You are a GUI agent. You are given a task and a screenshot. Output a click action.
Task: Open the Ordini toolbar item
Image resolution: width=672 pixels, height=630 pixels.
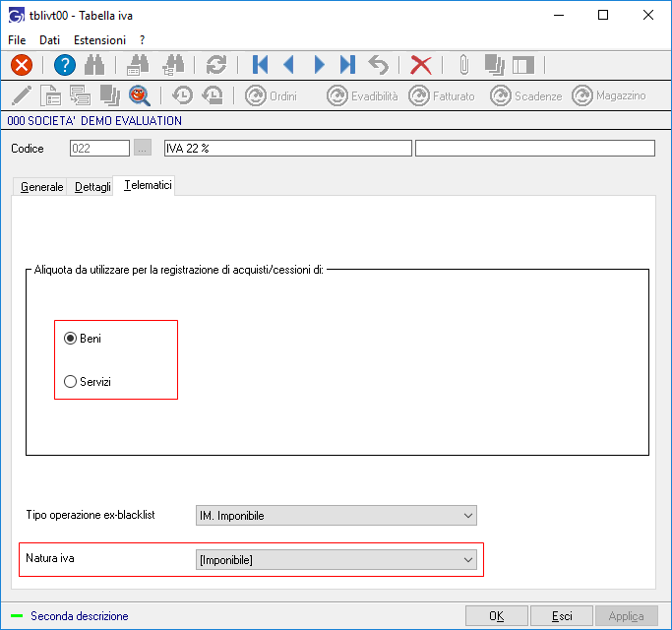[271, 95]
